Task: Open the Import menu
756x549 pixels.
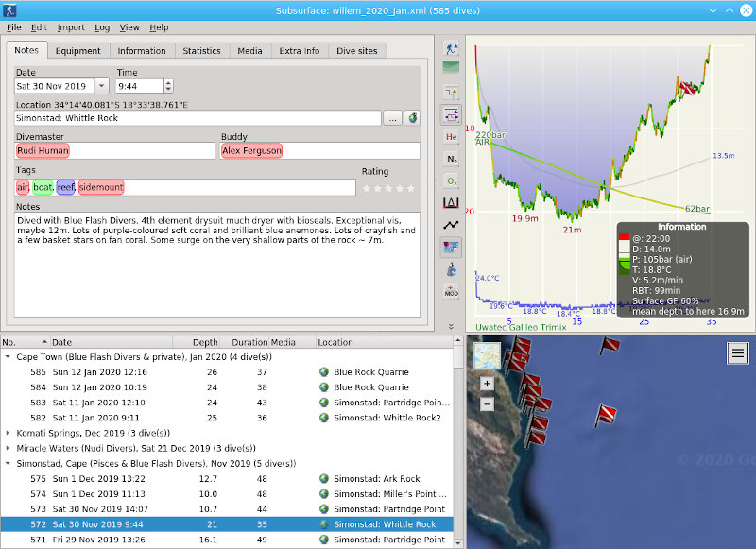Action: (71, 27)
